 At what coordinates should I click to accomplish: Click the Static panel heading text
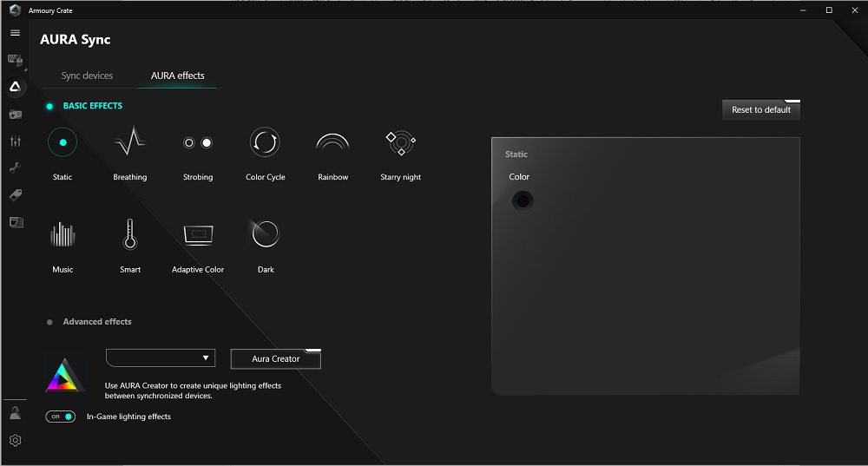click(516, 154)
